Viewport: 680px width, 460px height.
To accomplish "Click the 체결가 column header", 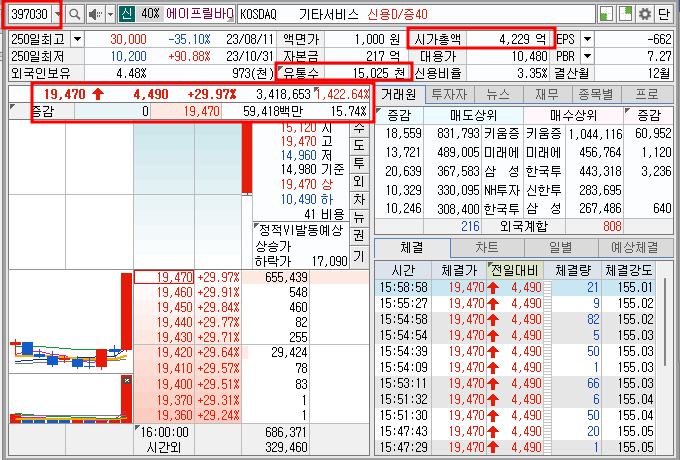I will point(459,271).
